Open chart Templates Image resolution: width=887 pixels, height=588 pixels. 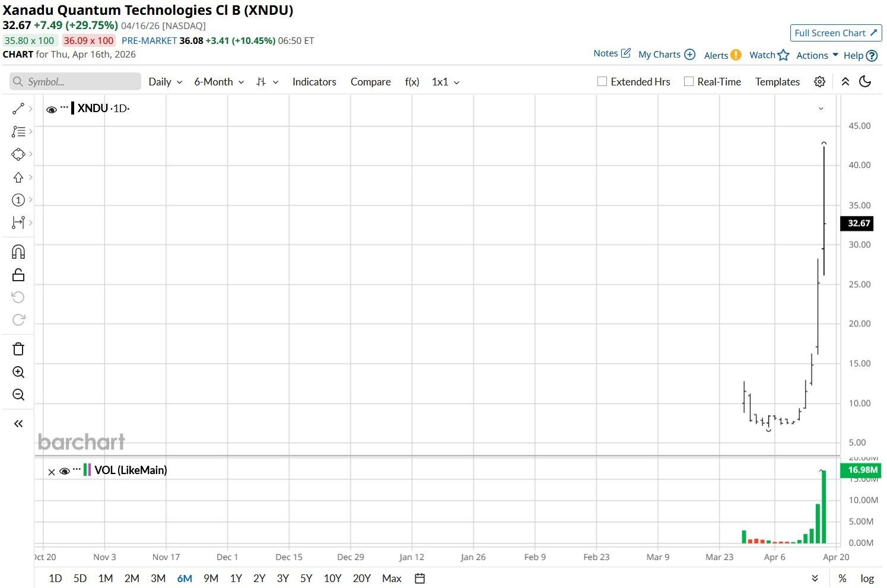click(x=777, y=82)
